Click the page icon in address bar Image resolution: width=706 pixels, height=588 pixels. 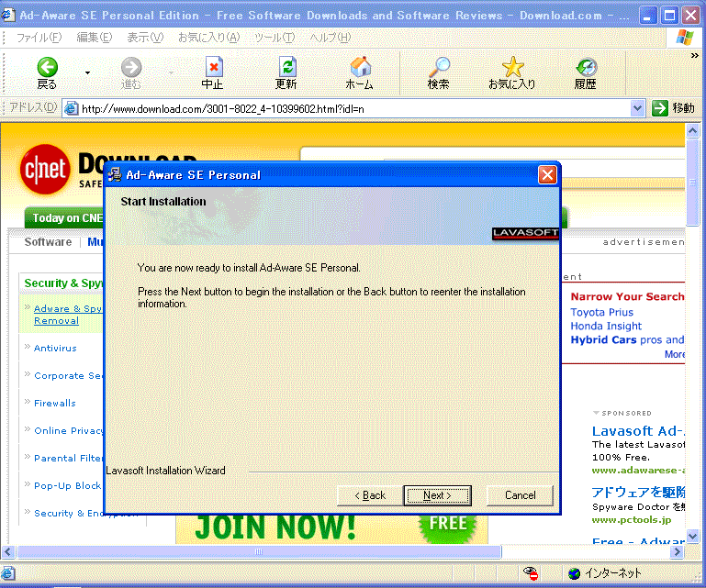71,108
